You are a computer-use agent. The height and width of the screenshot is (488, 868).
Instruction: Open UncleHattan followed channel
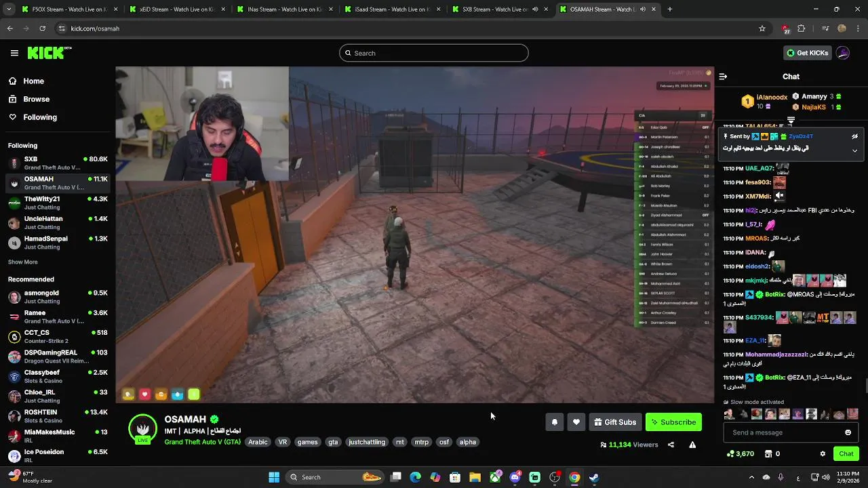tap(58, 223)
